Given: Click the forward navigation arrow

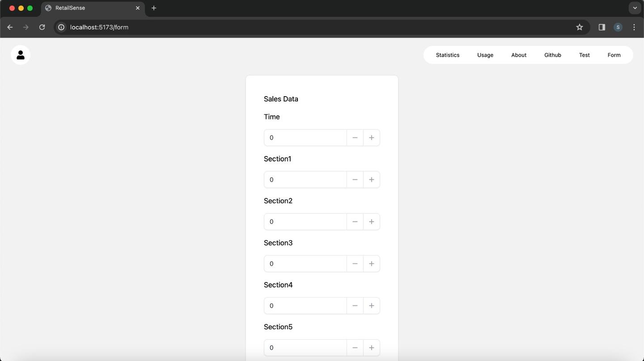Looking at the screenshot, I should point(26,27).
